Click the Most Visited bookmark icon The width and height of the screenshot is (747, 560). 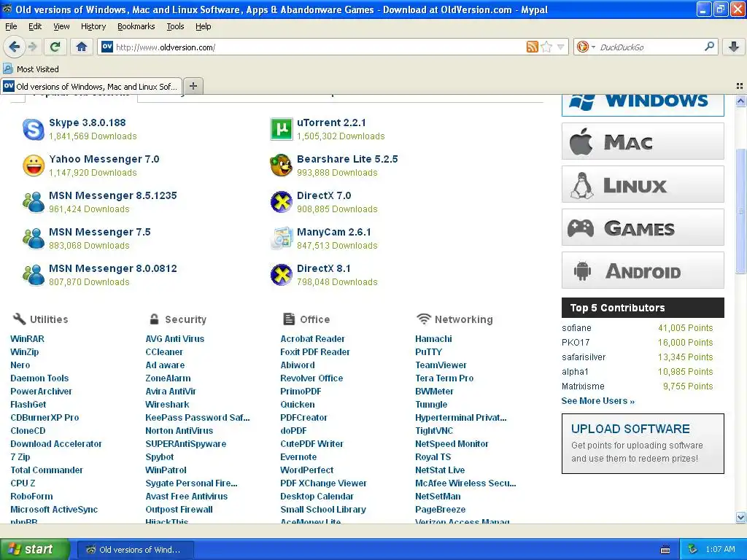(8, 69)
